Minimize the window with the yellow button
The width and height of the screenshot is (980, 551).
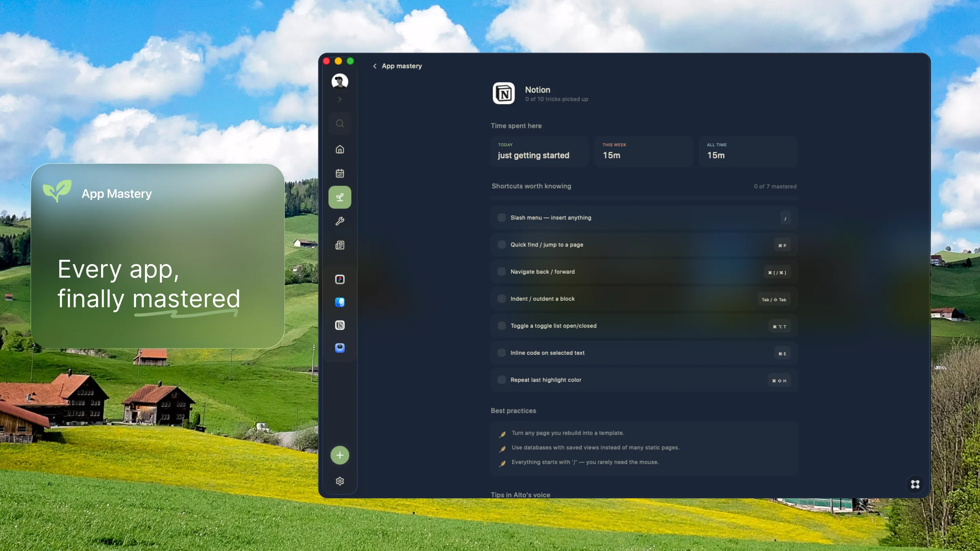[x=338, y=61]
